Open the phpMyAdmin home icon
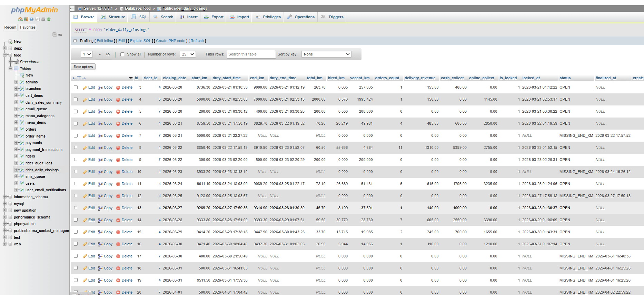The width and height of the screenshot is (644, 295). pyautogui.click(x=20, y=19)
